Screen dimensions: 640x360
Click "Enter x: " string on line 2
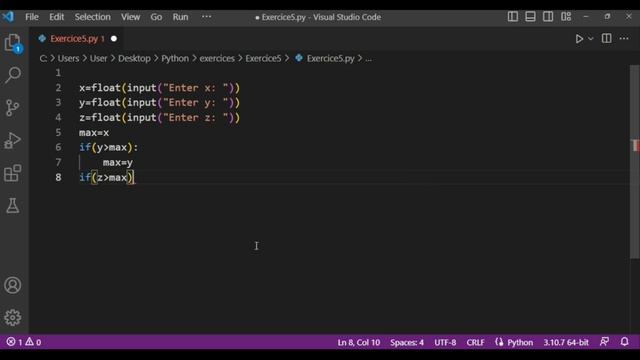196,88
